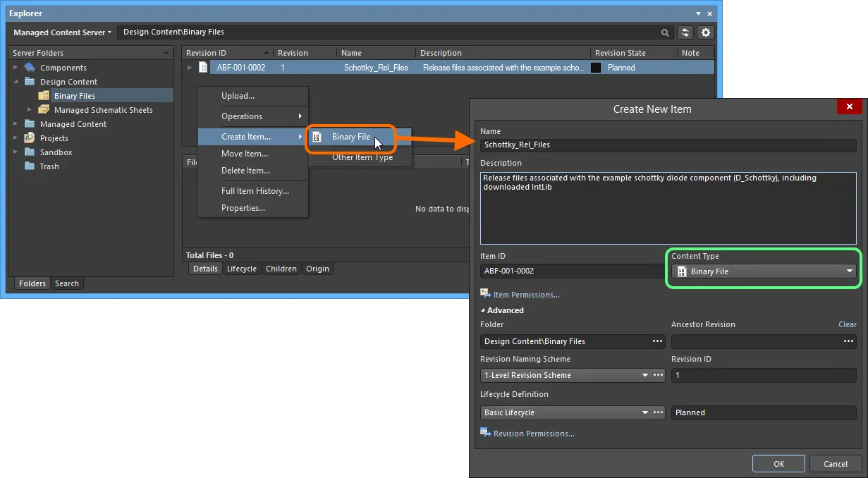868x478 pixels.
Task: Open Item Permissions link
Action: click(x=527, y=295)
